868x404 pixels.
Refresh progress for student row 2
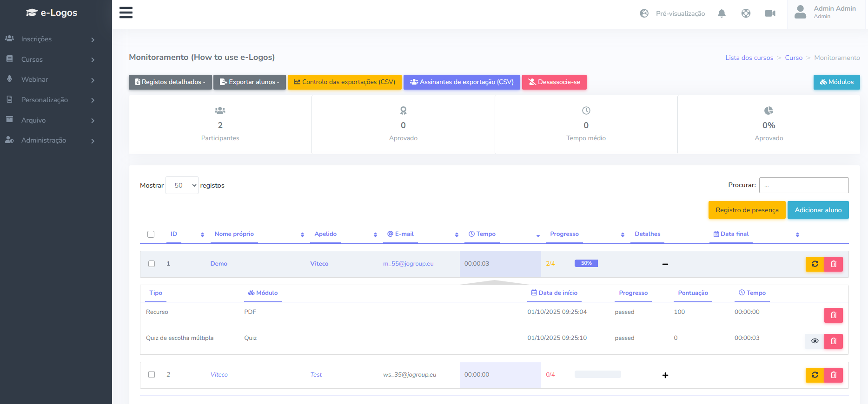815,375
